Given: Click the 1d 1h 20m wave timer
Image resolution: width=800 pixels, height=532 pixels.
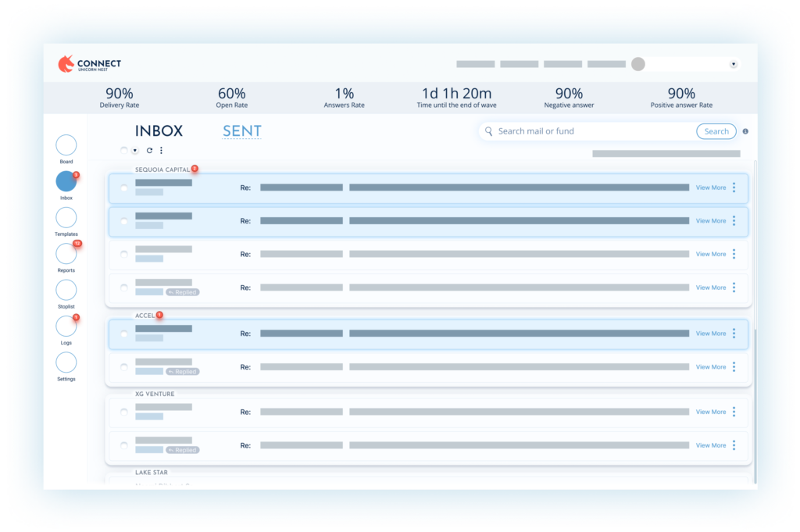Looking at the screenshot, I should click(456, 98).
